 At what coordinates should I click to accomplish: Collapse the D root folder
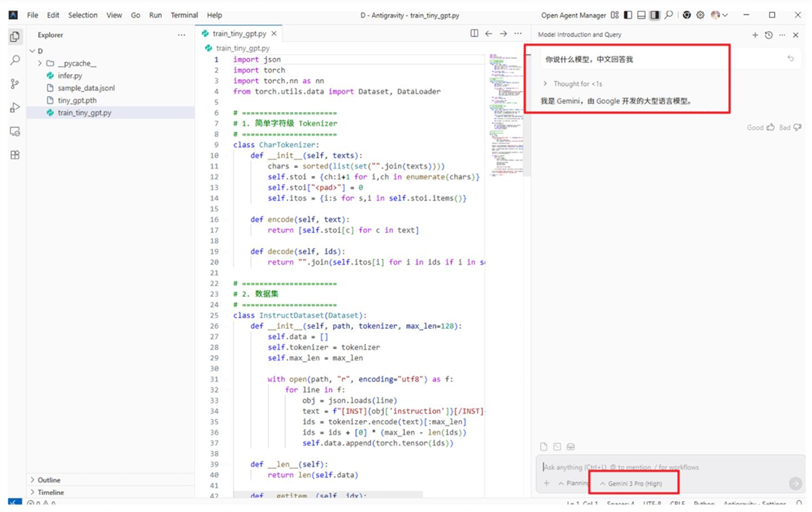pos(33,51)
